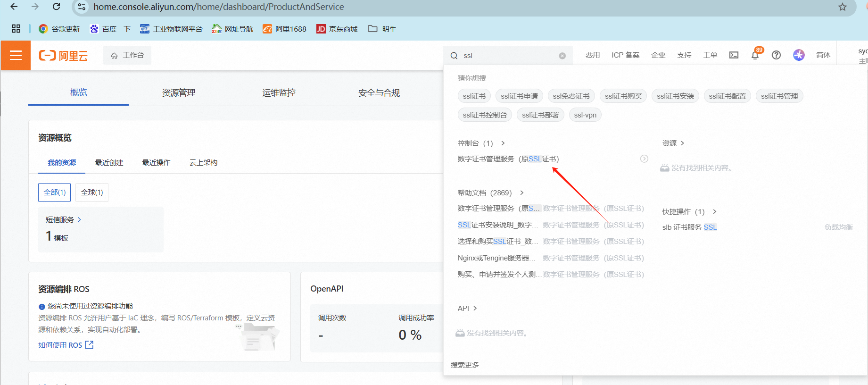The image size is (868, 385).
Task: Bookmark this page with the star icon
Action: coord(843,7)
